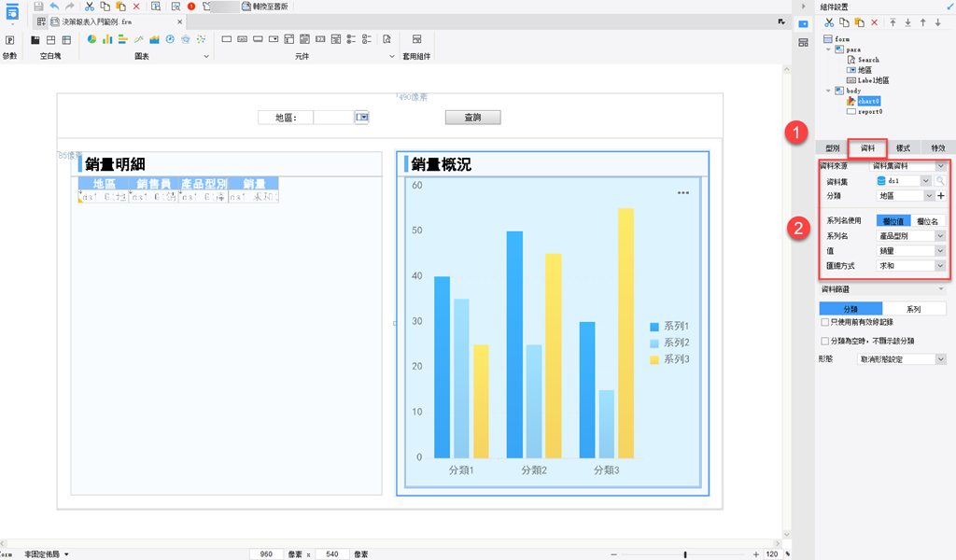Delete using the top toolbar red X
This screenshot has height=560, width=956.
coord(136,7)
